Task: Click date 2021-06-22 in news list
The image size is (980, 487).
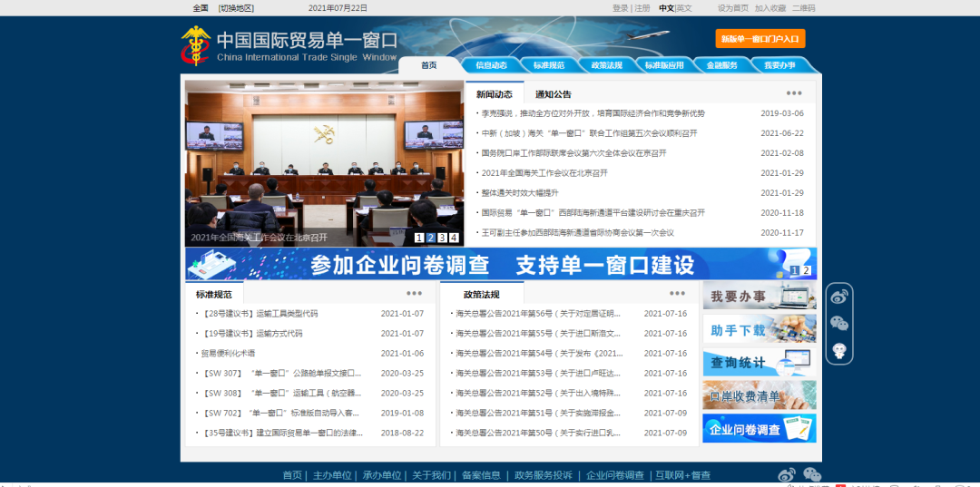Action: coord(782,133)
